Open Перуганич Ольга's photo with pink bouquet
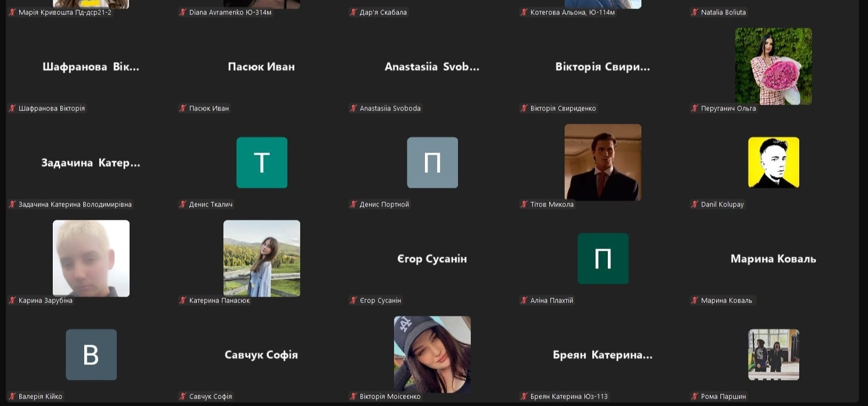The height and width of the screenshot is (406, 868). click(773, 66)
